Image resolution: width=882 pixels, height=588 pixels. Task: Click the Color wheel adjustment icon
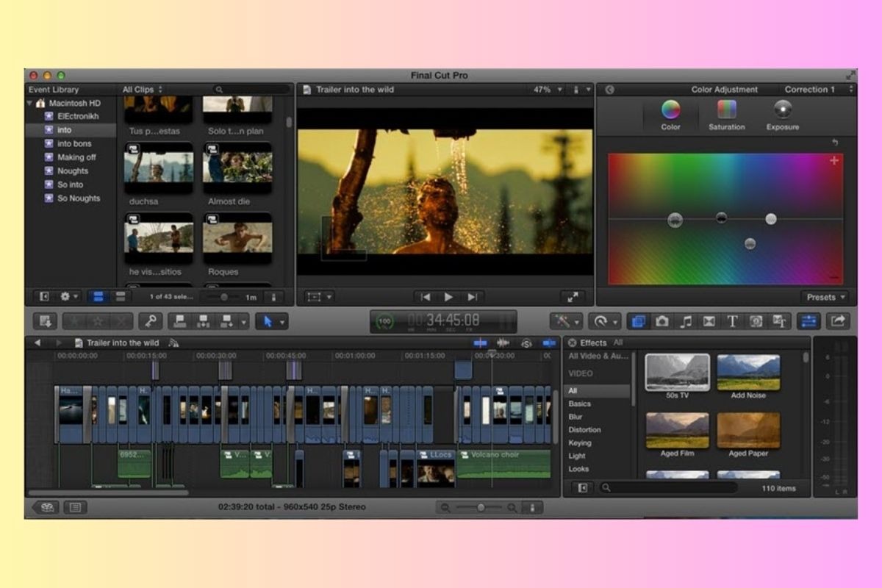pyautogui.click(x=670, y=110)
